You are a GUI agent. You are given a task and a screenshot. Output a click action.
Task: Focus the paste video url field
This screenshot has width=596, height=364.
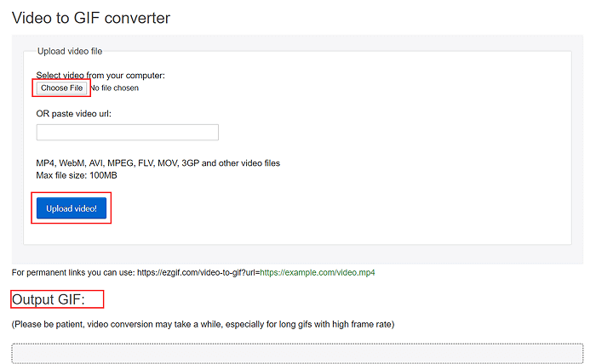point(128,132)
